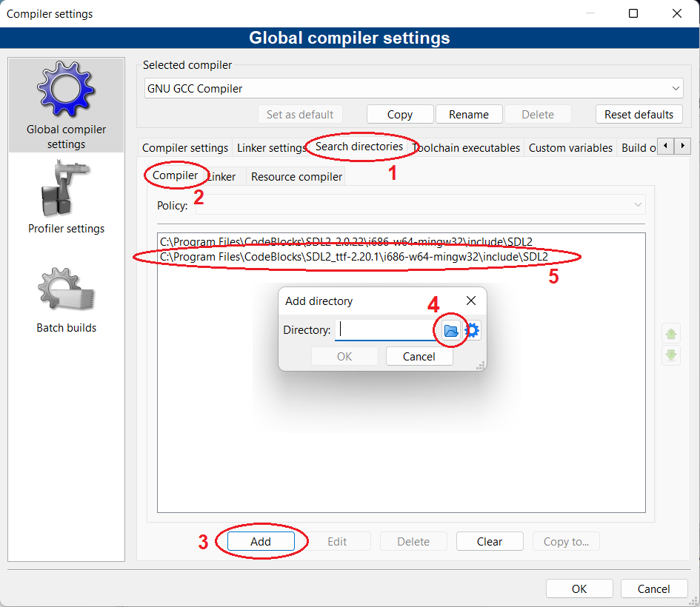Close the Add directory dialog

click(471, 301)
